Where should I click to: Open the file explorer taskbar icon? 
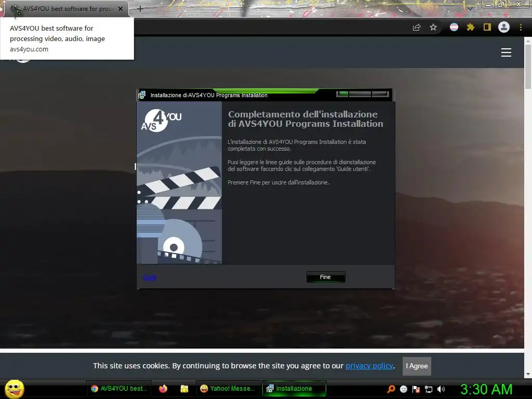[x=184, y=389]
